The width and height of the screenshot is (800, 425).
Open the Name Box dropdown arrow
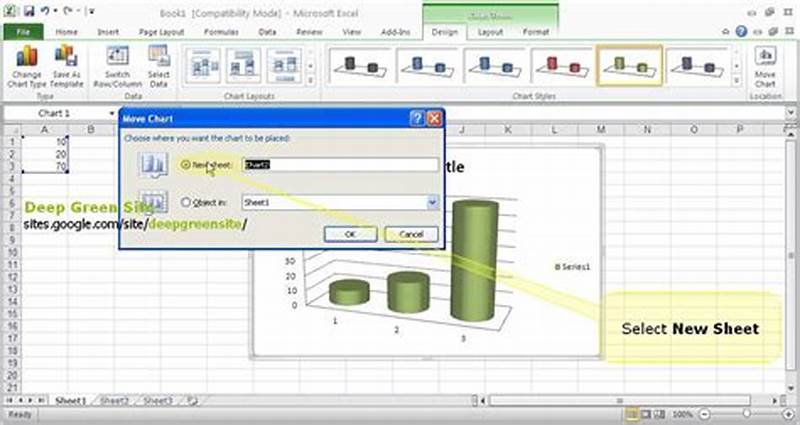click(x=112, y=113)
